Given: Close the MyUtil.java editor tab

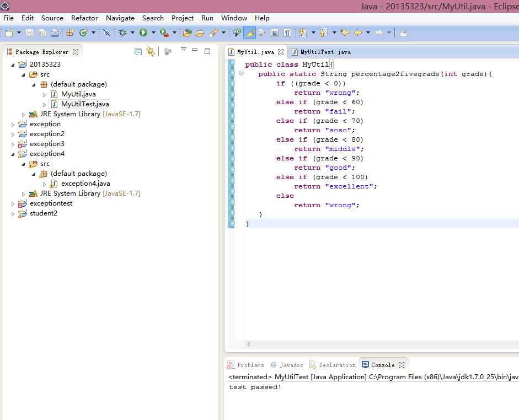Looking at the screenshot, I should (281, 52).
